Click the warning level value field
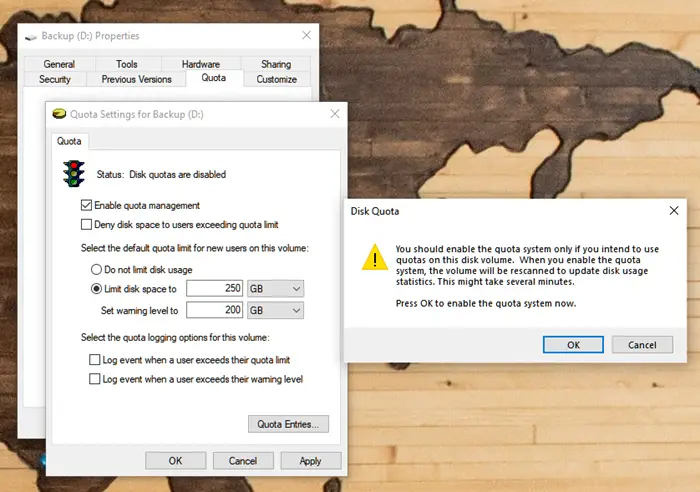This screenshot has width=700, height=492. click(215, 310)
